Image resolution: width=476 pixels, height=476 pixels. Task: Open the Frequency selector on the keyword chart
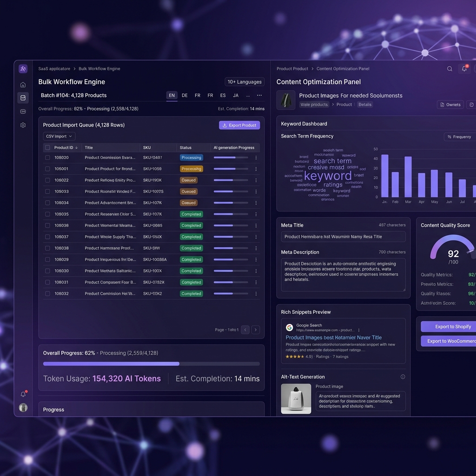coord(460,137)
